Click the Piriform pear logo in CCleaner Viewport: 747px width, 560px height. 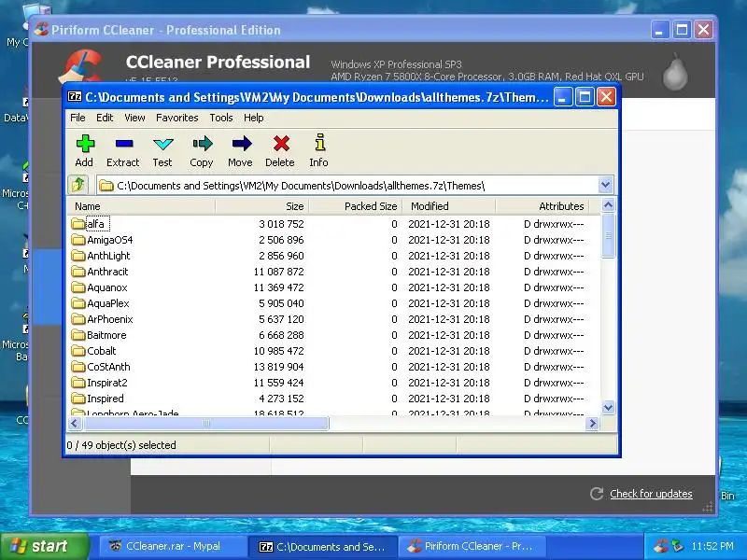coord(675,72)
